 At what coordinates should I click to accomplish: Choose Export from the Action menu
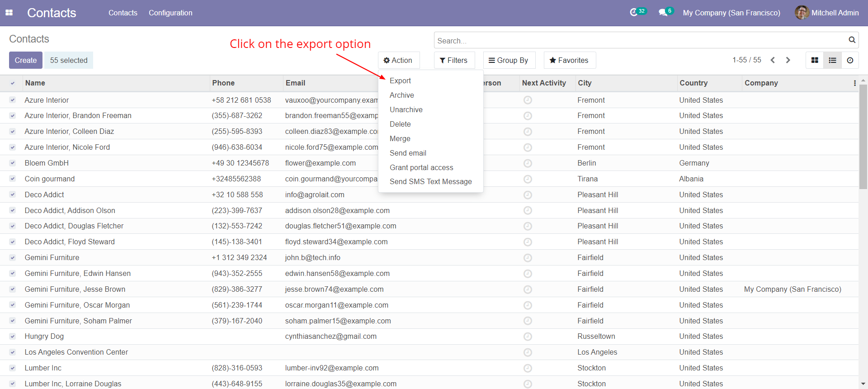coord(400,81)
